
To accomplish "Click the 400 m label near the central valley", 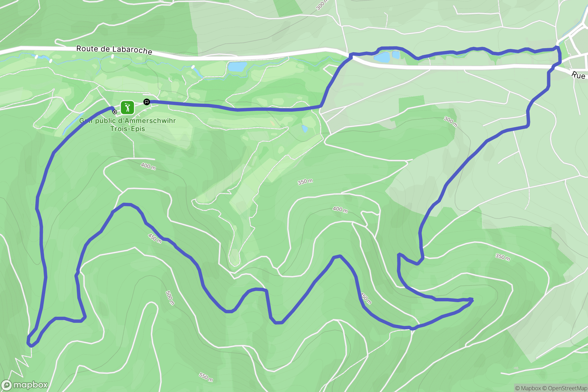I will (x=340, y=210).
